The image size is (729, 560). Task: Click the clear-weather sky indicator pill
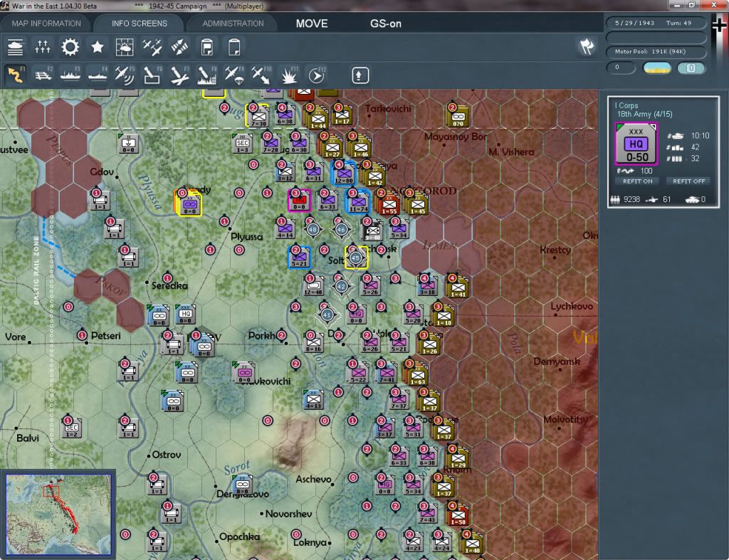[x=656, y=68]
